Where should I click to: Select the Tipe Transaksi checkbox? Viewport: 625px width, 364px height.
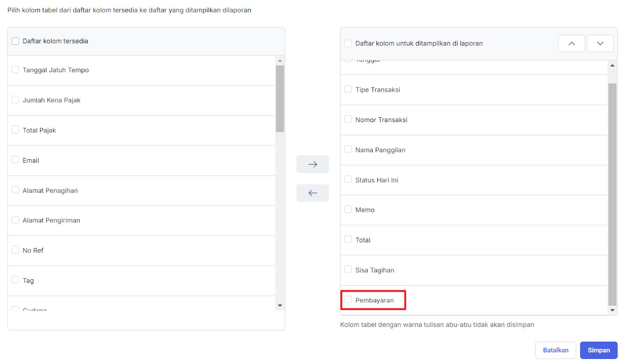coord(348,89)
